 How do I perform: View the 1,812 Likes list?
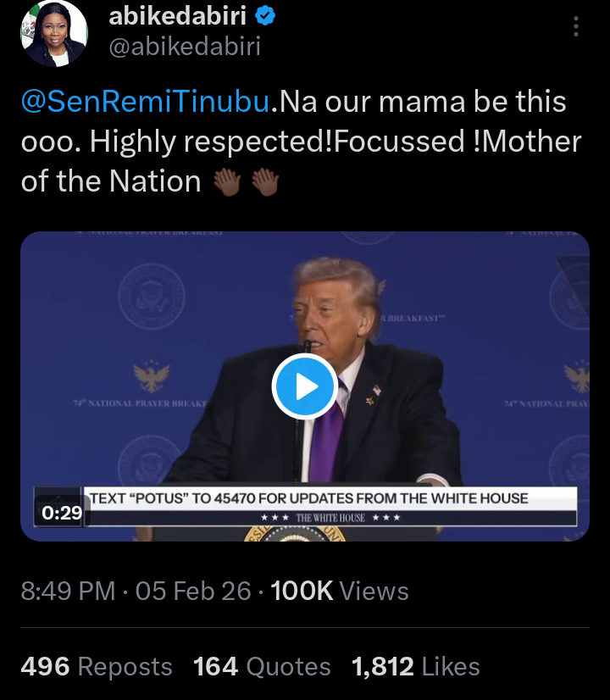click(x=415, y=667)
